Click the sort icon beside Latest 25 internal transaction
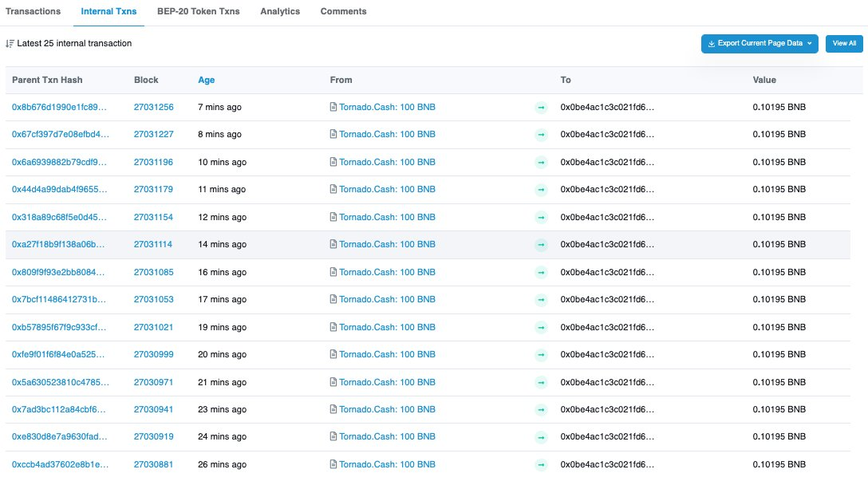Screen dimensions: 868x477 coord(10,44)
